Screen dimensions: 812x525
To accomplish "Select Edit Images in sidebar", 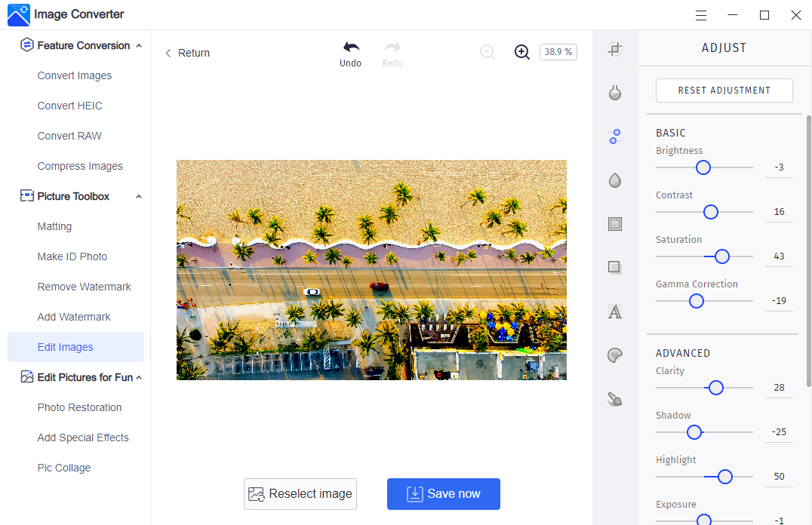I will (75, 347).
